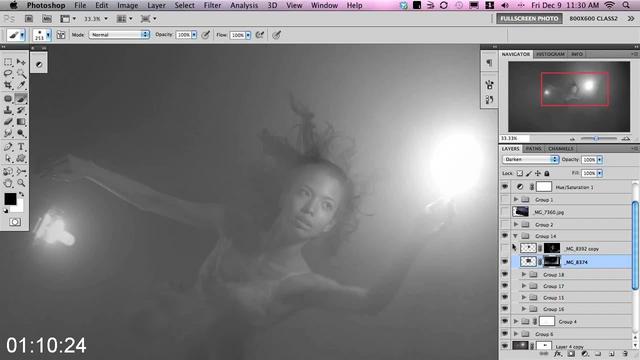Toggle Quick Mask mode

[15, 222]
